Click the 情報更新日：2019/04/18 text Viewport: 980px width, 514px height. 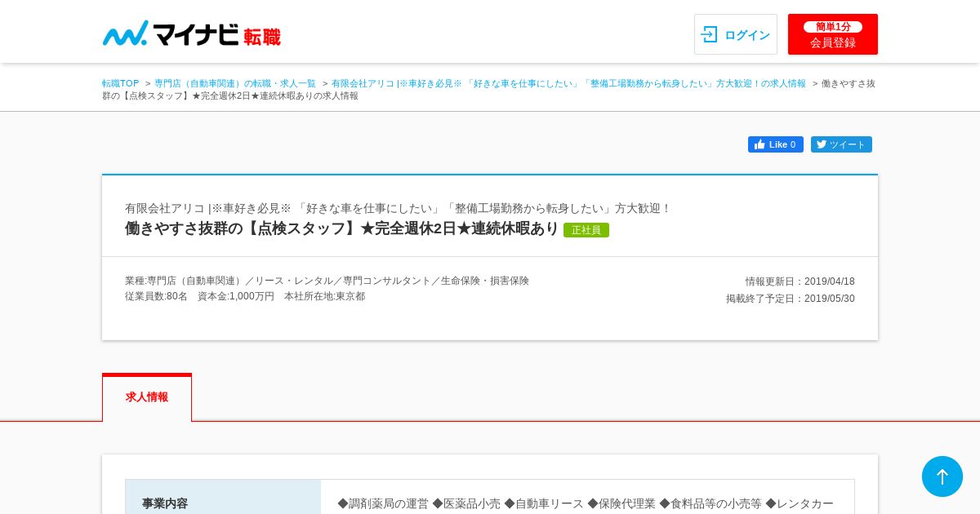800,281
